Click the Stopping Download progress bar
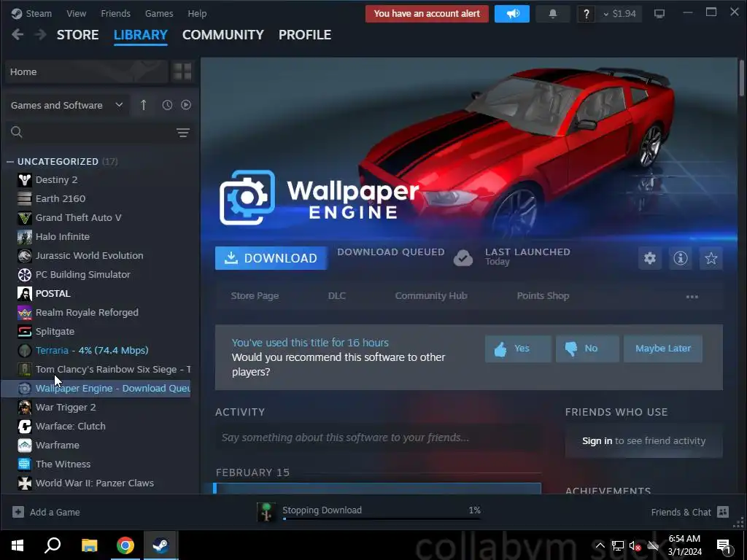Image resolution: width=747 pixels, height=560 pixels. click(381, 518)
